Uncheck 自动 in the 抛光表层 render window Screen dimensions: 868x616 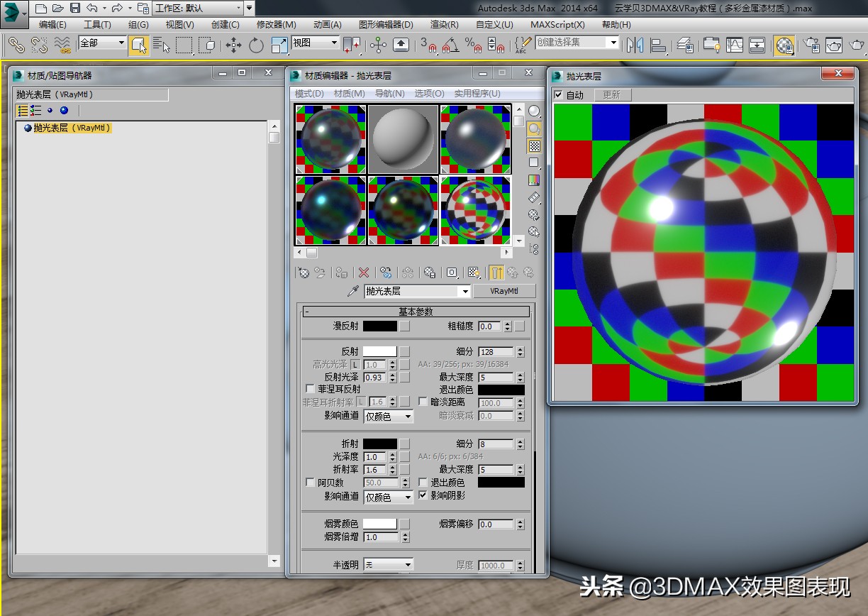560,94
